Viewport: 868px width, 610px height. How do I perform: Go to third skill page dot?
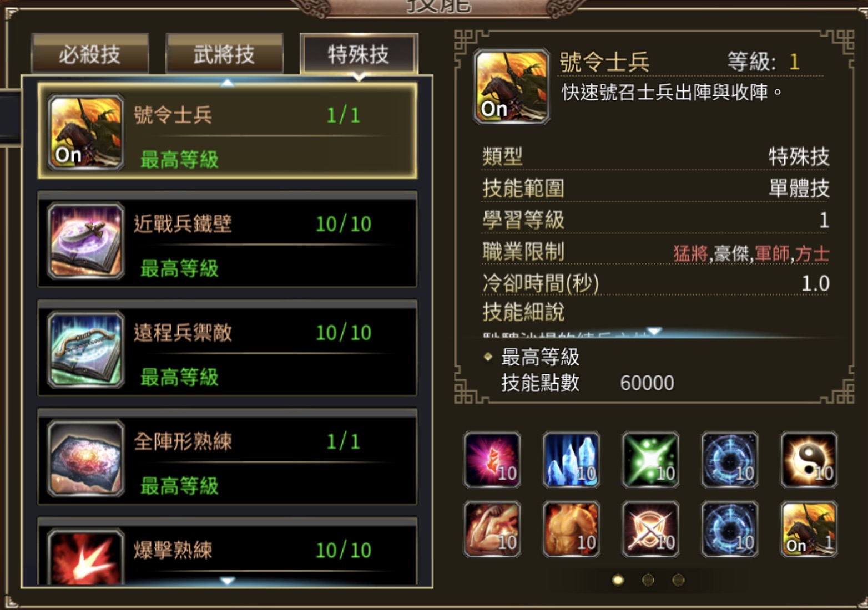coord(678,580)
